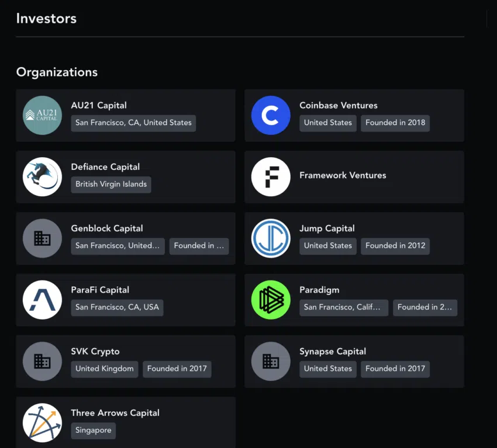
Task: Click Coinbase Ventures 'United States' tag
Action: tap(328, 123)
